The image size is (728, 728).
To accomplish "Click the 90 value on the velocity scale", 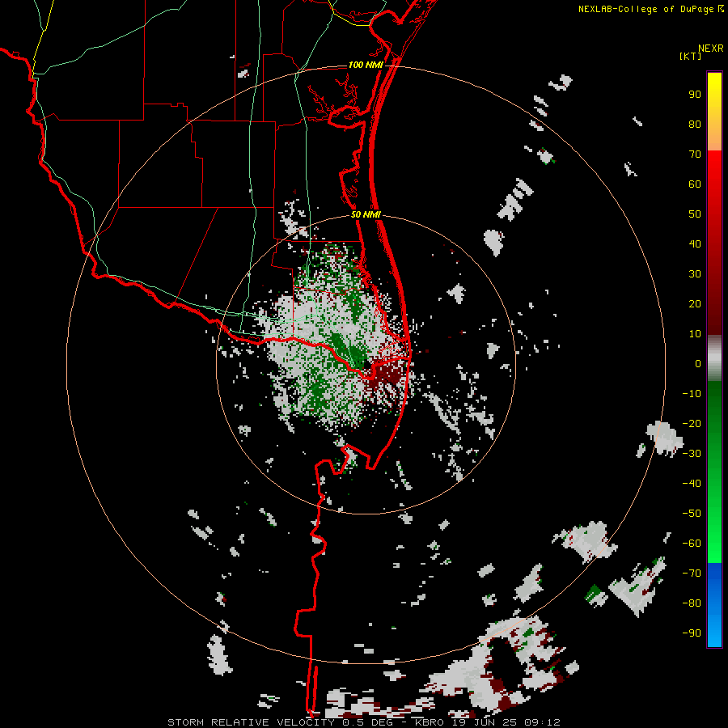I will (695, 95).
